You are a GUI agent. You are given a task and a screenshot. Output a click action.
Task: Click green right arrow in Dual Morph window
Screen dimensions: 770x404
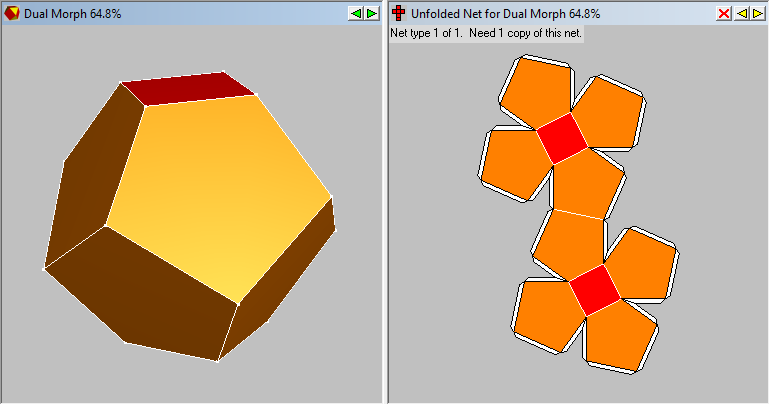pyautogui.click(x=372, y=14)
